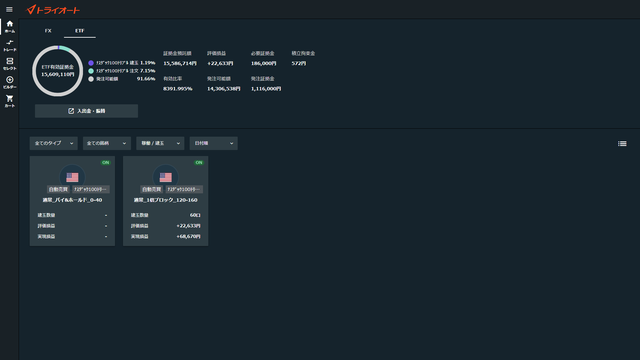Click the 15,586,714円 value
Screen dimensions: 640x360
pyautogui.click(x=180, y=63)
